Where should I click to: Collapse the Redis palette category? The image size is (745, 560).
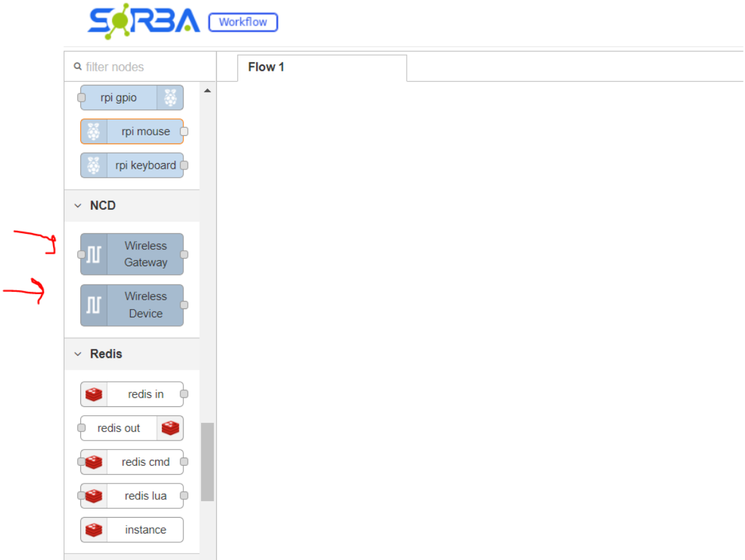(78, 354)
